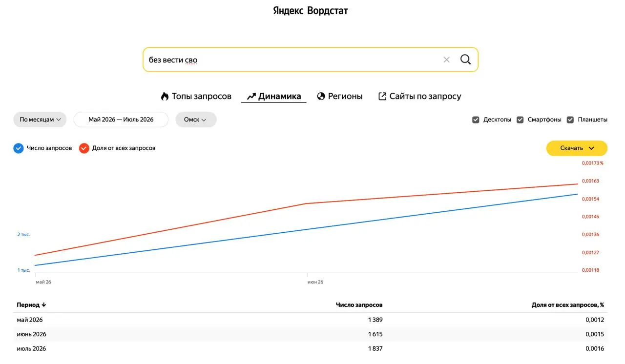The image size is (625, 364).
Task: Click the value 1 837 in the table
Action: point(375,348)
